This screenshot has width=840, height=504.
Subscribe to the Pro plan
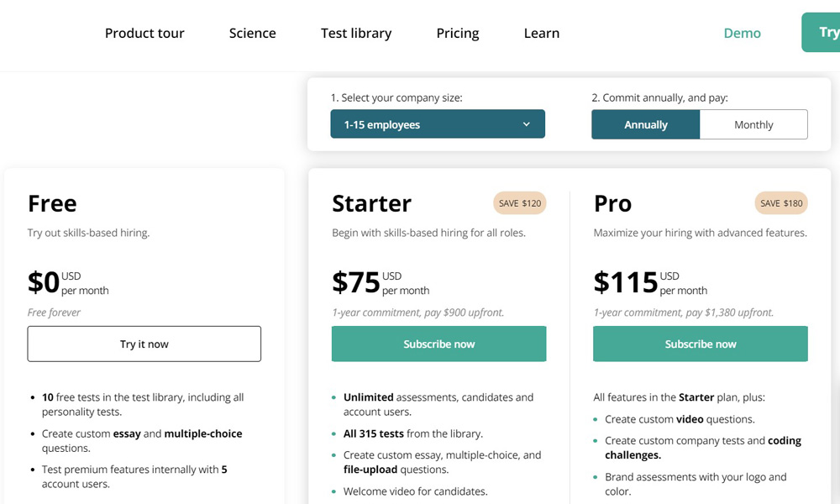click(x=701, y=344)
